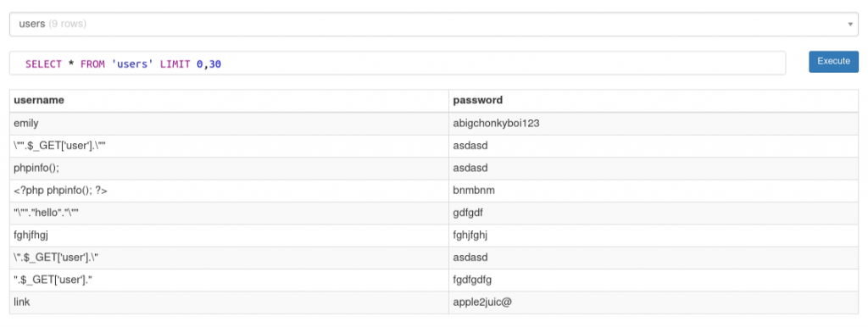Select the password column header
Image resolution: width=868 pixels, height=327 pixels.
coord(654,101)
